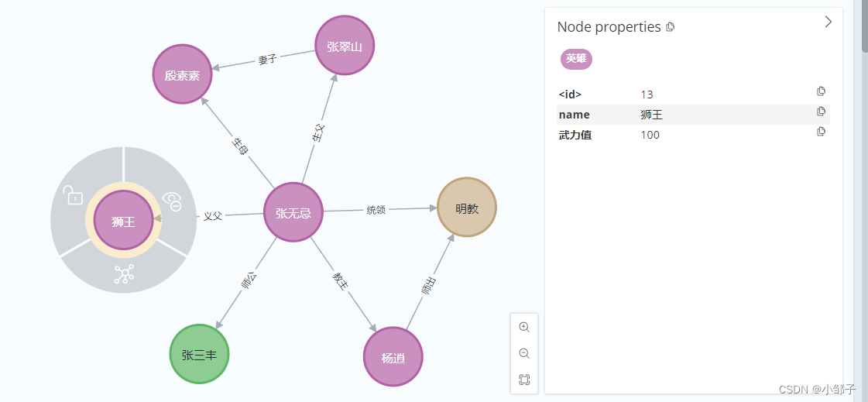Fit graph to screen icon

tap(524, 380)
